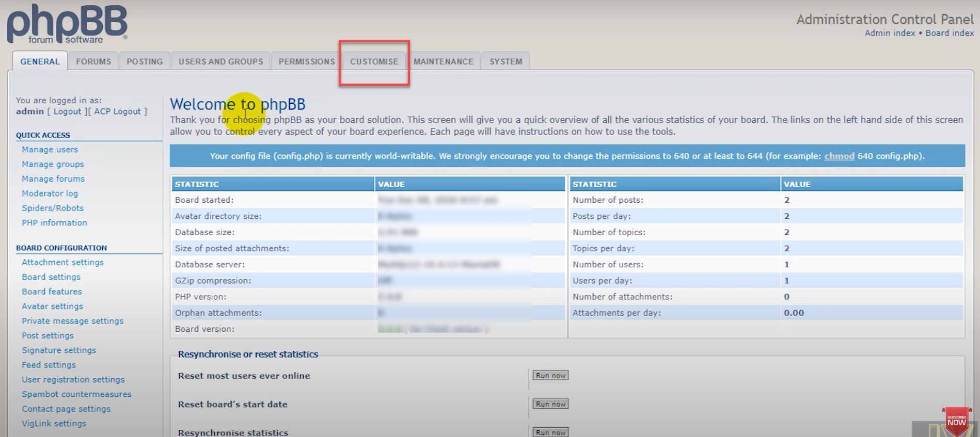Open the Customise tab
Viewport: 980px width, 437px height.
pos(374,61)
